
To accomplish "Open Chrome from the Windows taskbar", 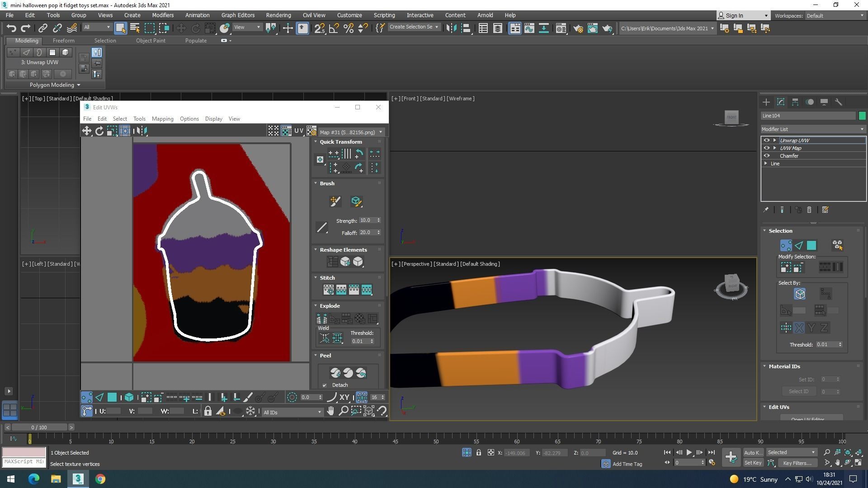I will coord(100,479).
